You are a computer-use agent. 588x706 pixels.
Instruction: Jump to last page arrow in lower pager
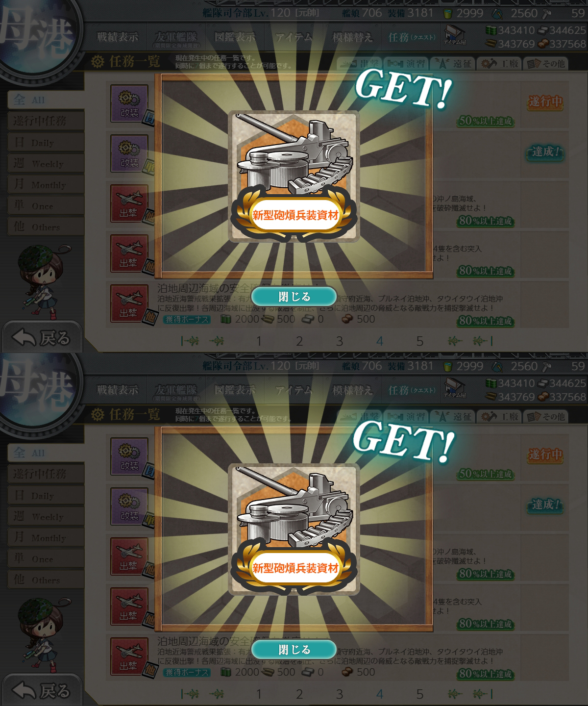[483, 694]
